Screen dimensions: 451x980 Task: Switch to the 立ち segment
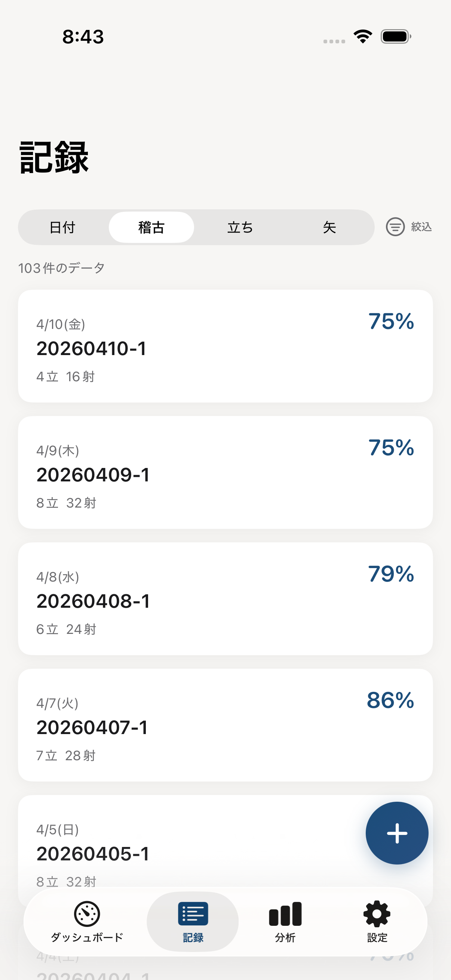240,228
